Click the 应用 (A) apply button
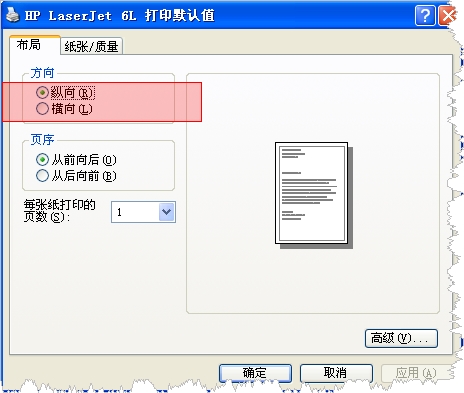Viewport: 464px width, 393px height. [416, 373]
